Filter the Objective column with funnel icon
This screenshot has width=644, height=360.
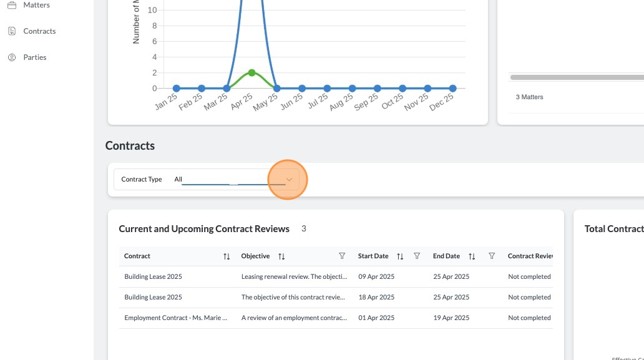342,256
